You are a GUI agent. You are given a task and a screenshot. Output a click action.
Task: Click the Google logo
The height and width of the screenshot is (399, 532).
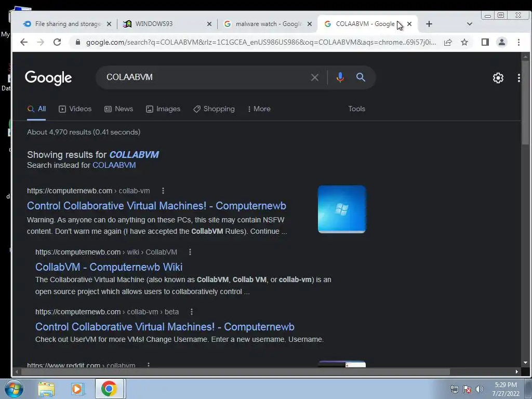tap(48, 78)
